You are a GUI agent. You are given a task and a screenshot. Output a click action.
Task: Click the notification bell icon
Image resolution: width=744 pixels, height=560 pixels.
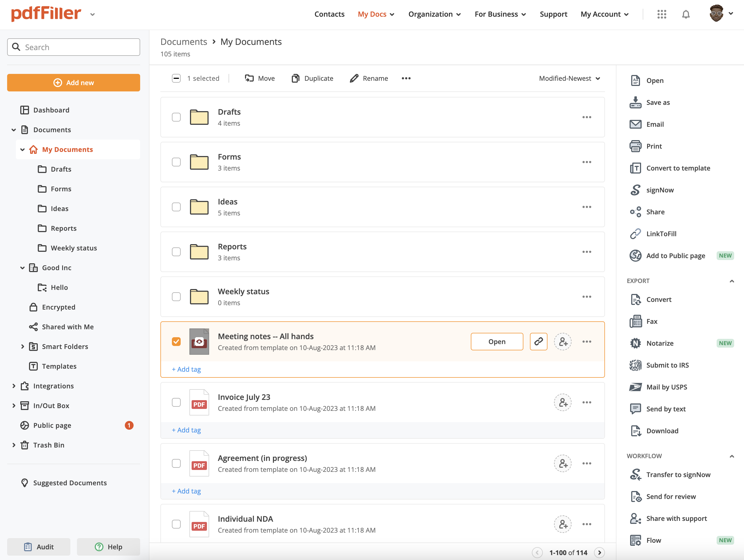point(685,14)
